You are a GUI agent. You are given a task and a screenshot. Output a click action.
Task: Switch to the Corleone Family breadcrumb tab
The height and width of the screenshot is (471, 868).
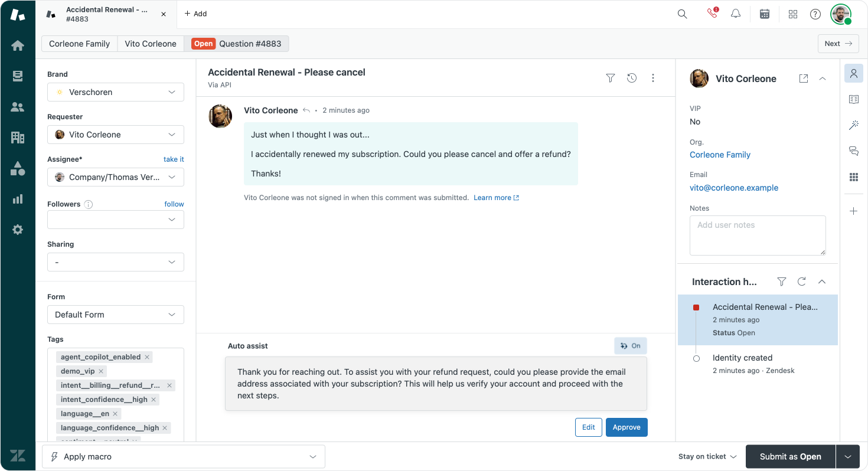pos(79,44)
